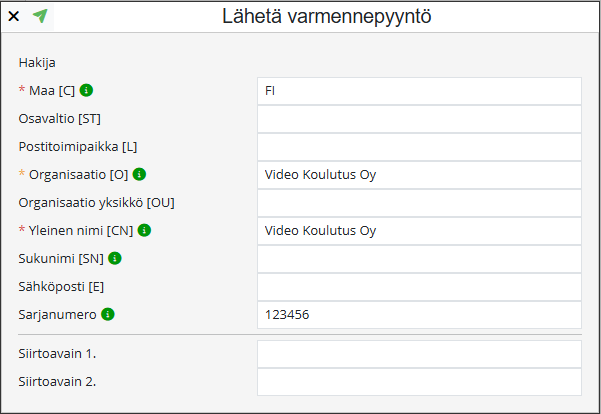Click the Sukunimi [SN] input field

[419, 259]
